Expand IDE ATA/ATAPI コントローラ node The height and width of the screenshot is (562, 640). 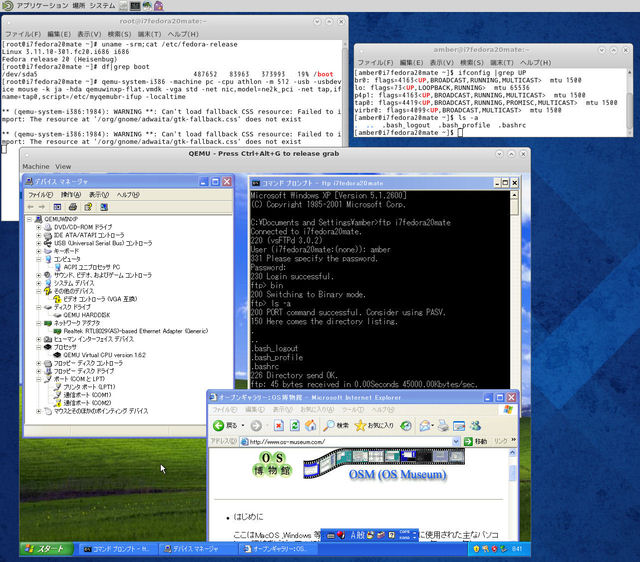(x=38, y=235)
